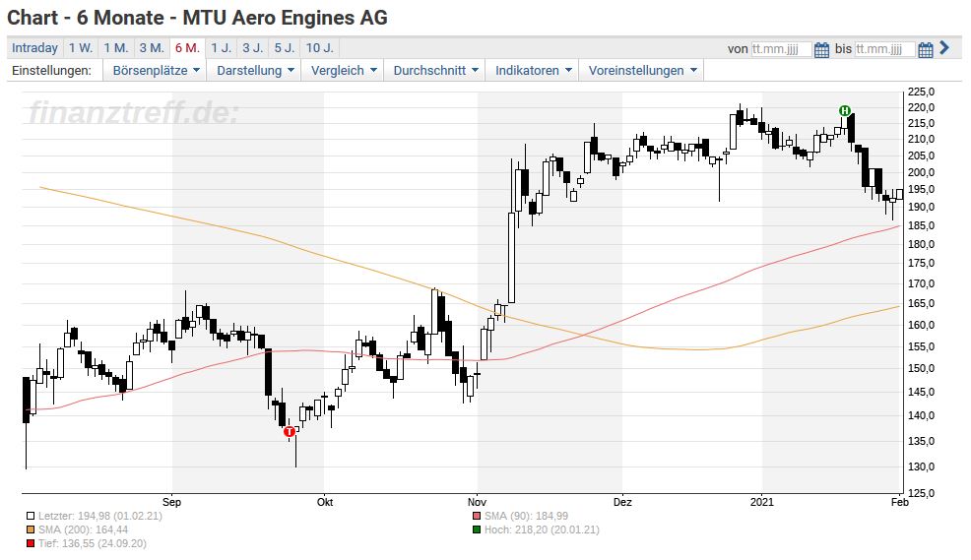The width and height of the screenshot is (971, 560).
Task: Click the orange SMA (200) legend swatch
Action: 31,529
